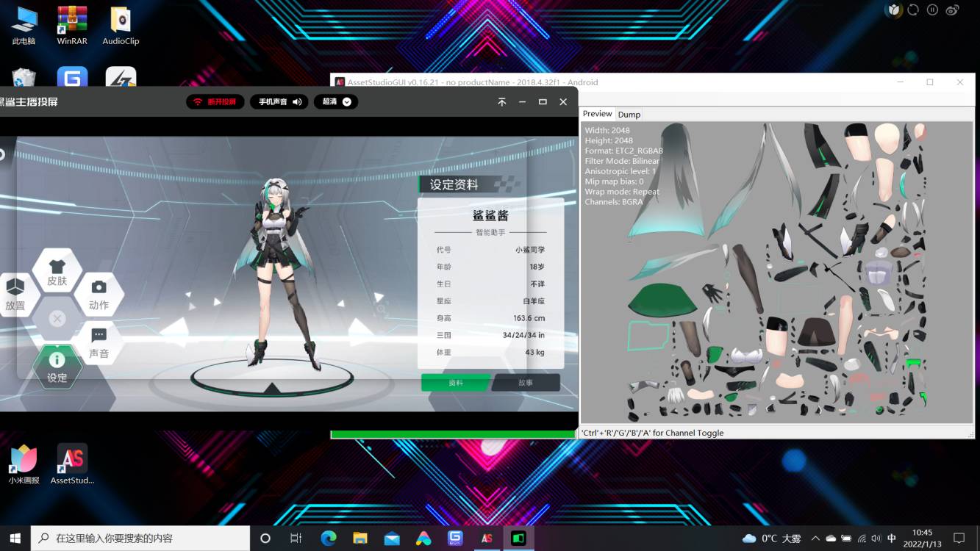The image size is (980, 551).
Task: Open the 超清 quality dropdown
Action: point(336,102)
